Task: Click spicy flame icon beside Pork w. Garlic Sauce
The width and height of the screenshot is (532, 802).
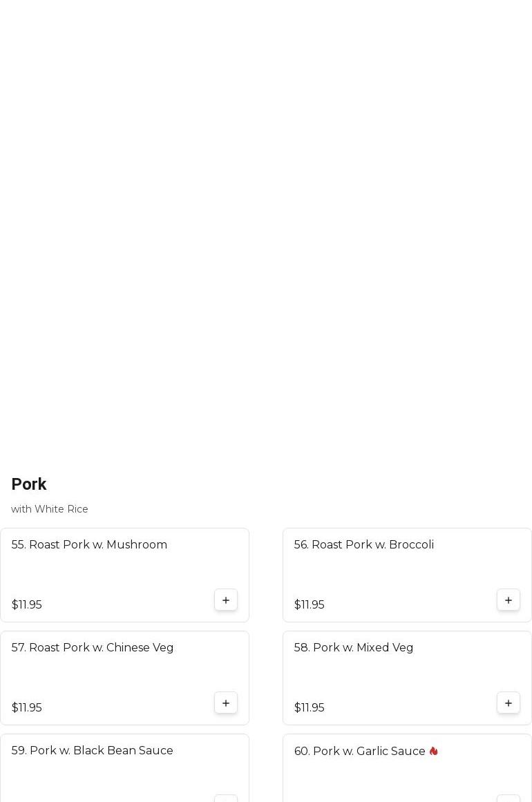Action: point(433,751)
